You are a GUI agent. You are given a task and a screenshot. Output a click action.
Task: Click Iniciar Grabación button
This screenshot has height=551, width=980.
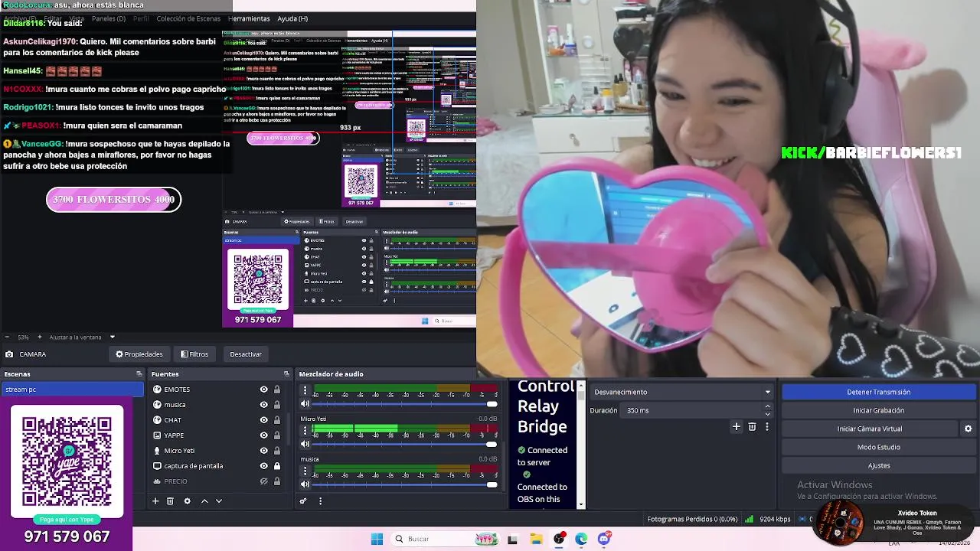[x=878, y=410]
